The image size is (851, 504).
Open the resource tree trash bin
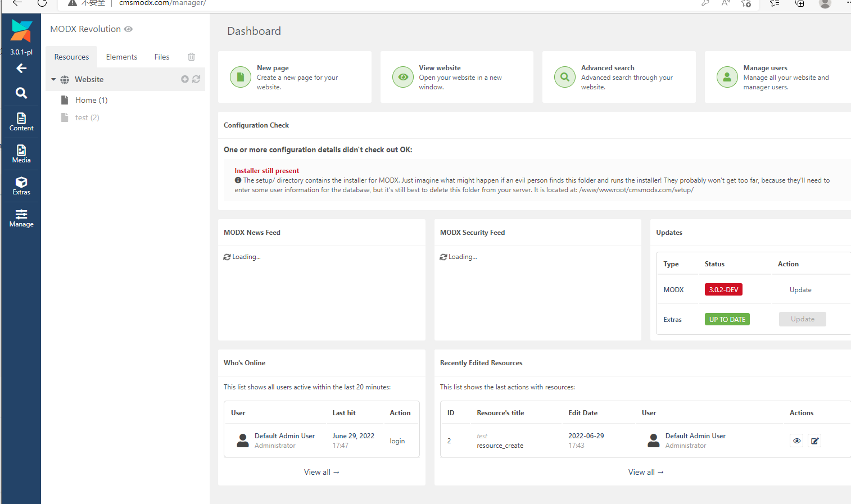tap(191, 57)
